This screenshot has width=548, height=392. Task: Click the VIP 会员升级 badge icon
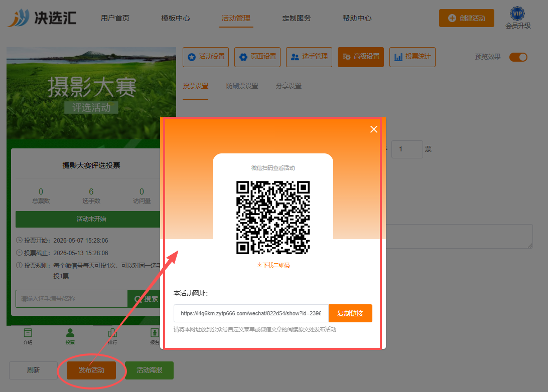[517, 14]
